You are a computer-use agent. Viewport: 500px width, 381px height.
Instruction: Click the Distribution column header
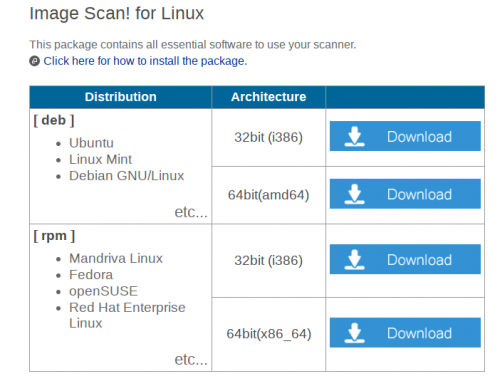pos(120,97)
